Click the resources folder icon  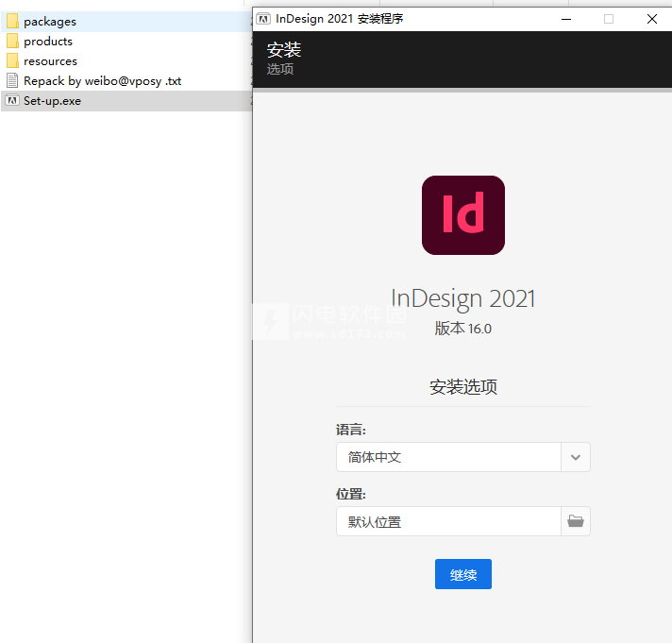point(12,60)
